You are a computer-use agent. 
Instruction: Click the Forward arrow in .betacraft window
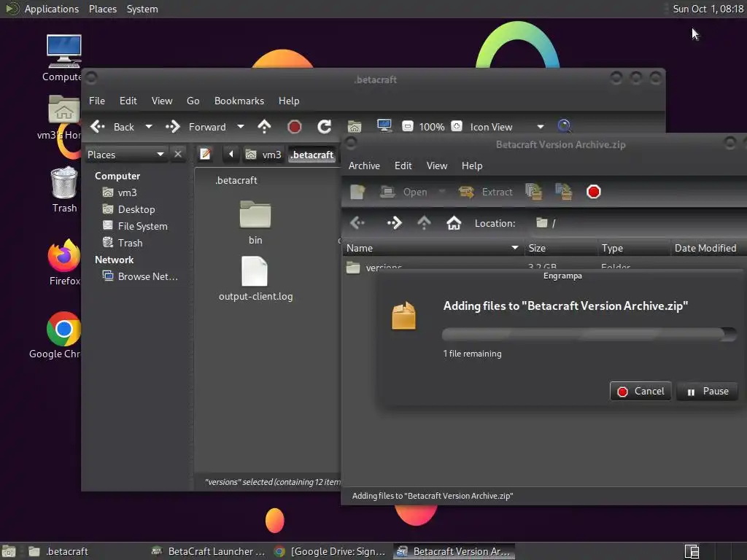[x=196, y=127]
